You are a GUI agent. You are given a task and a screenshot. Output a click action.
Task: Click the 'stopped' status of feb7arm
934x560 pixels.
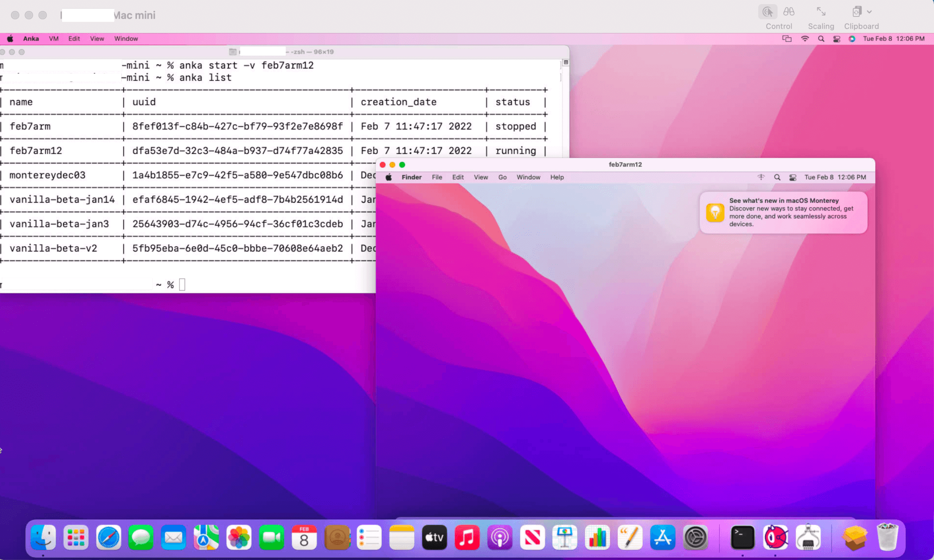click(x=516, y=126)
